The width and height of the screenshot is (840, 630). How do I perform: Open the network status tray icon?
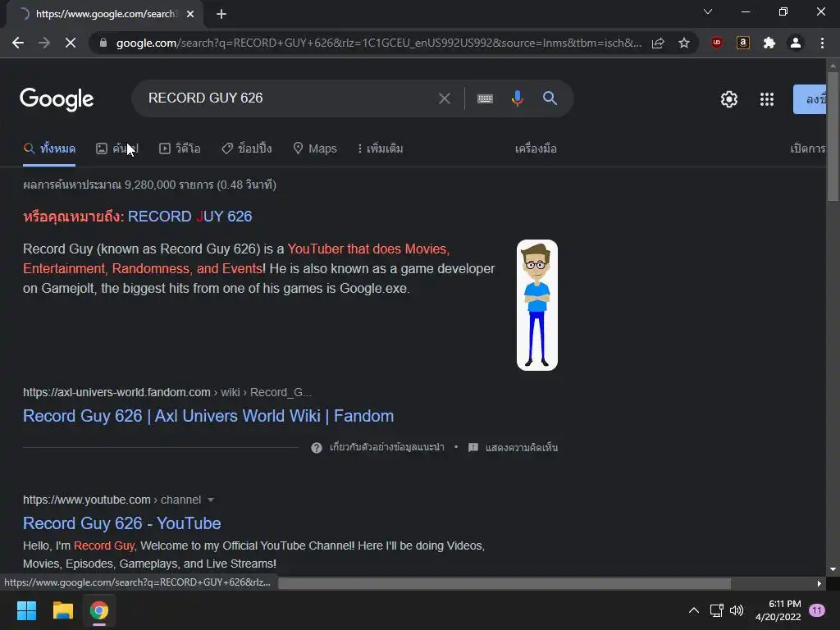[x=716, y=610]
